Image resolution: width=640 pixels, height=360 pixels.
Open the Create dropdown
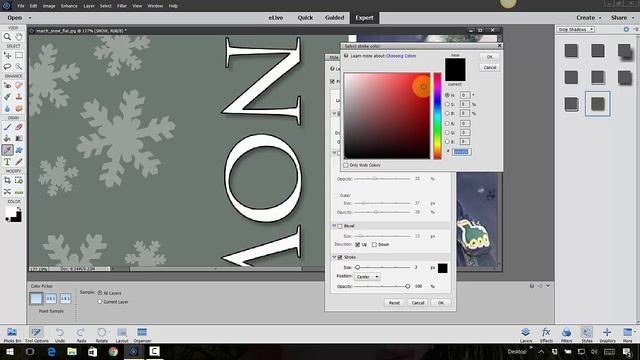(x=589, y=18)
